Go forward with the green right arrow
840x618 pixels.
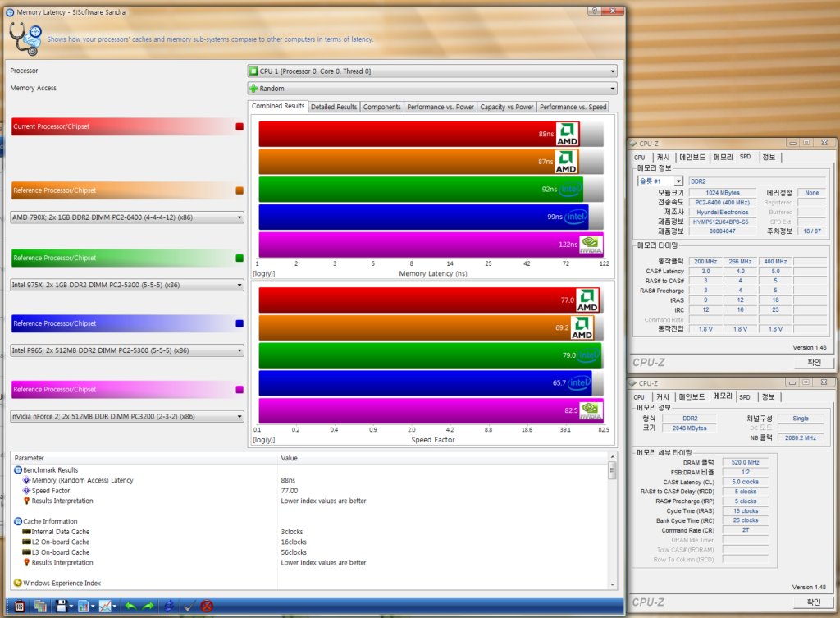pyautogui.click(x=148, y=607)
